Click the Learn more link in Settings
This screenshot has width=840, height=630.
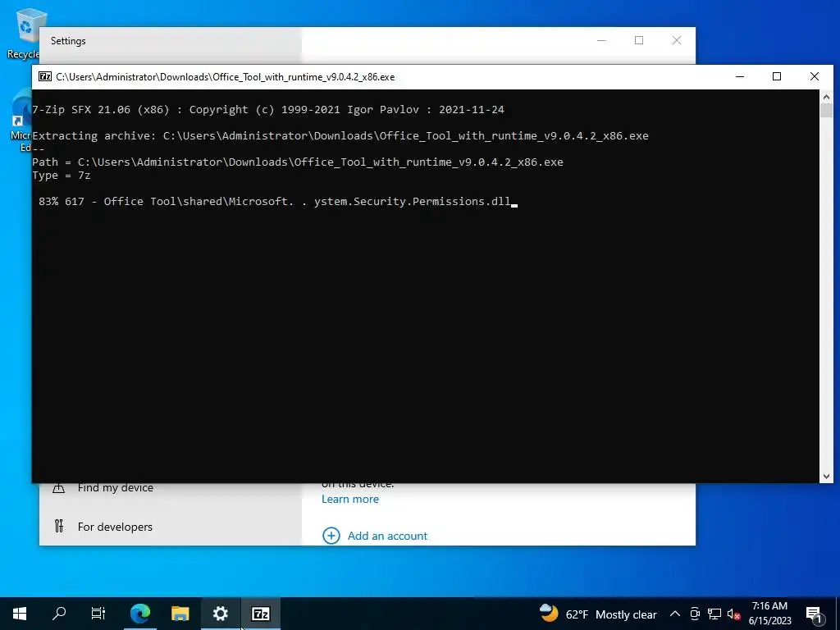349,500
